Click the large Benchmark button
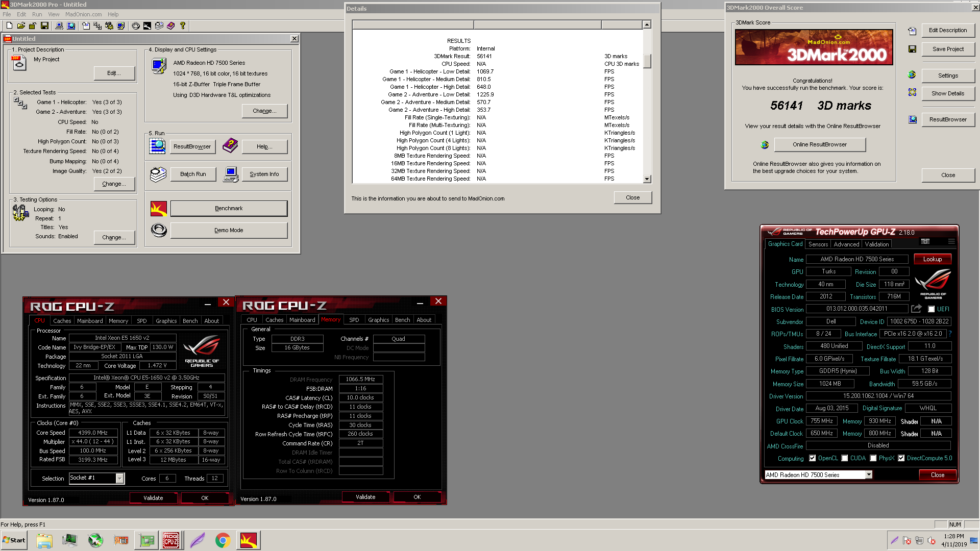Viewport: 980px width, 551px height. click(229, 208)
